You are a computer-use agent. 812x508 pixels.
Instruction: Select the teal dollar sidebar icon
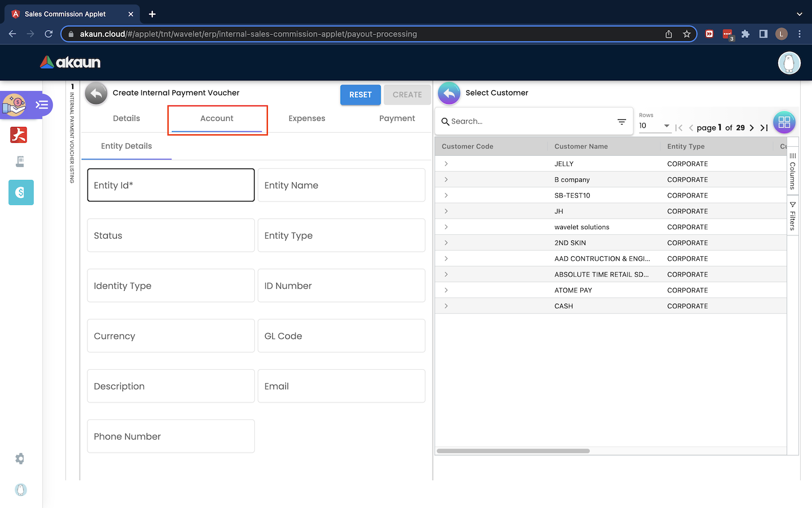tap(21, 192)
